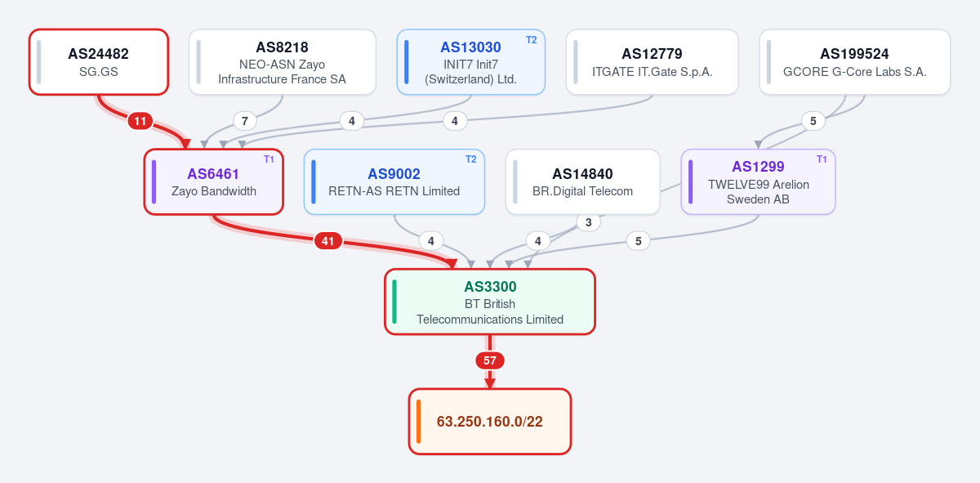The height and width of the screenshot is (483, 980).
Task: Click the AS8218 NEO-ASN Zayo node
Action: point(283,62)
